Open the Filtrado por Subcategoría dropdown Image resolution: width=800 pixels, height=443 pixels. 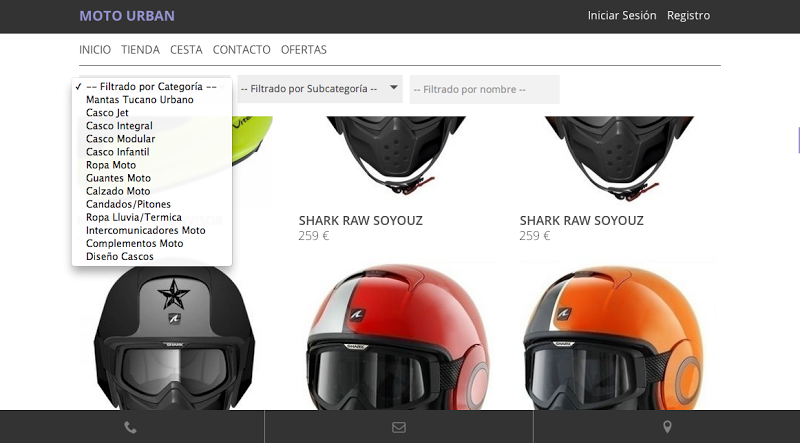(x=320, y=89)
